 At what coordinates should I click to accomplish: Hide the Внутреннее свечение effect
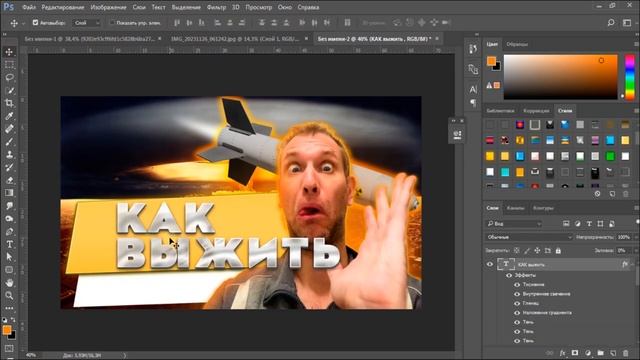tap(517, 294)
